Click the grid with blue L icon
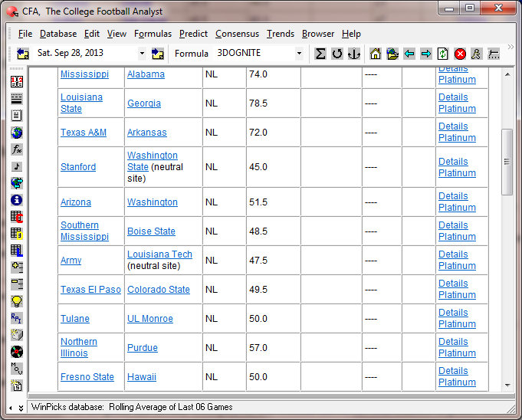This screenshot has width=522, height=420. [17, 251]
